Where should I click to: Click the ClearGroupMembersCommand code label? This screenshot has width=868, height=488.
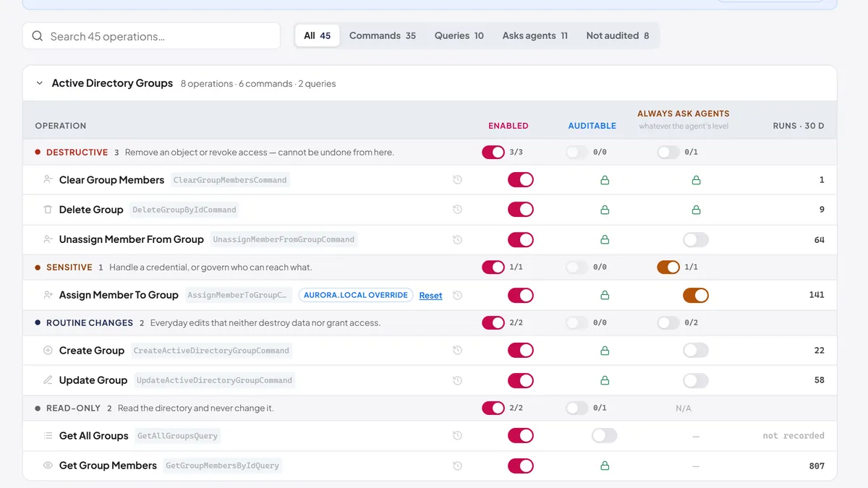(230, 180)
